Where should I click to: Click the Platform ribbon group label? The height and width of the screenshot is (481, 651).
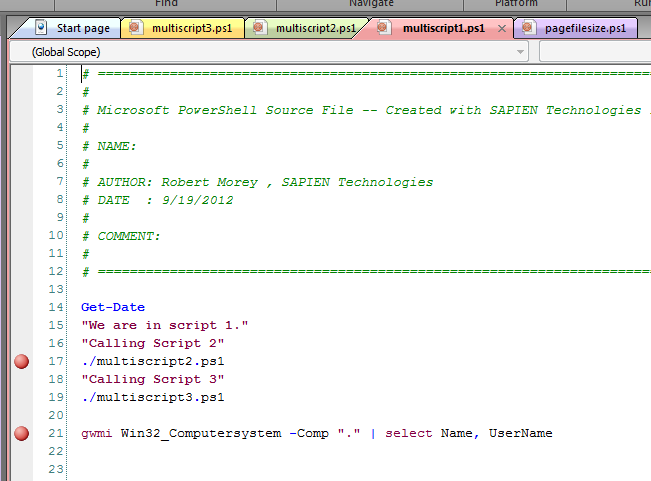pos(516,3)
